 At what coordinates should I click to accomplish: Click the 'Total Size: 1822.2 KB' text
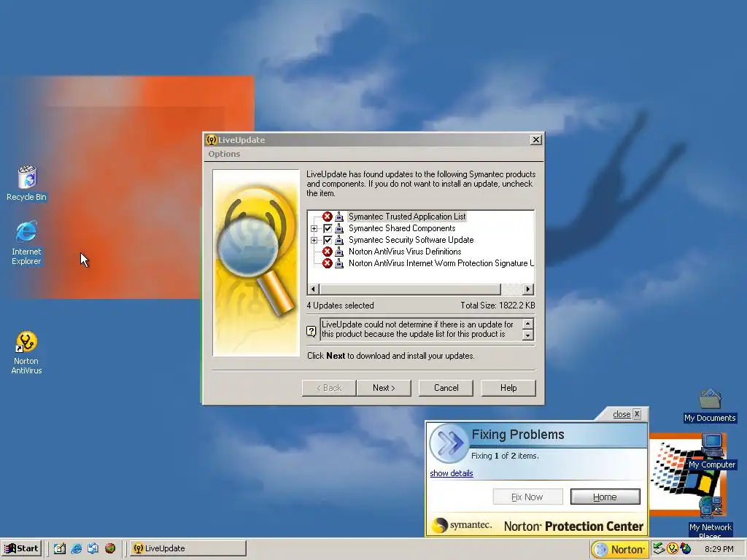[498, 306]
